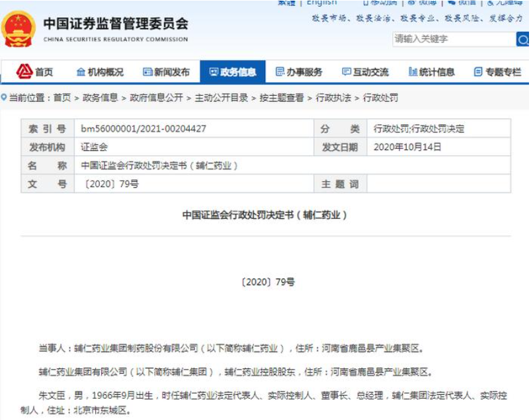The image size is (531, 420).
Task: Switch to English site version
Action: pyautogui.click(x=321, y=3)
